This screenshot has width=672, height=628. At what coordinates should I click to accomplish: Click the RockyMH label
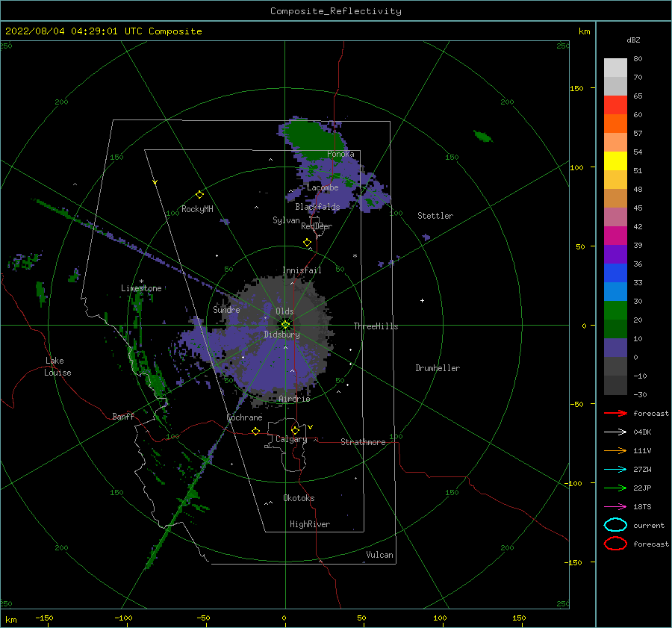[x=197, y=209]
